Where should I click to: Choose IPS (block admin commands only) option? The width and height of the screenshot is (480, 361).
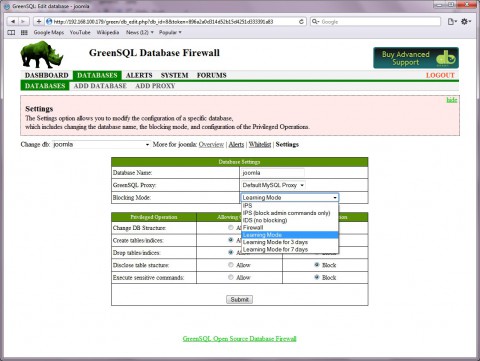tap(290, 213)
